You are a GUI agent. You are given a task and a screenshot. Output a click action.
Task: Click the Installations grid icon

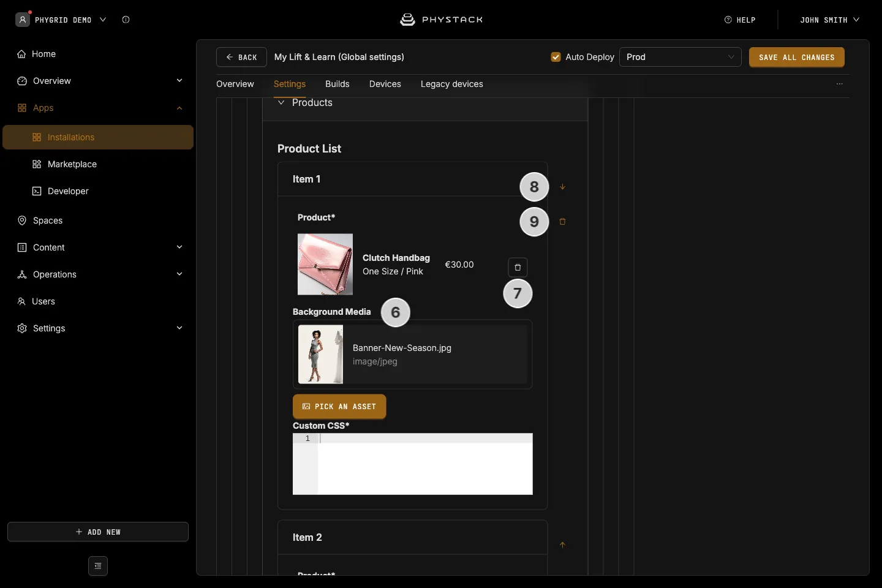37,137
